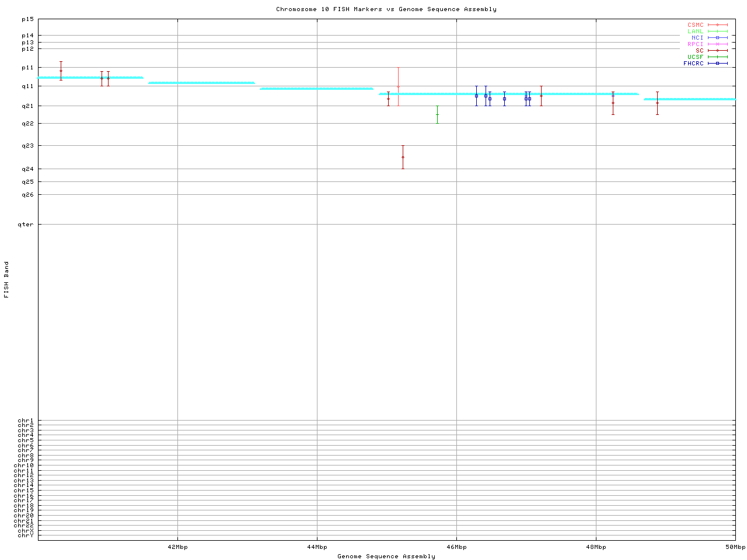Click the RPCI legend magenta marker

click(x=717, y=44)
